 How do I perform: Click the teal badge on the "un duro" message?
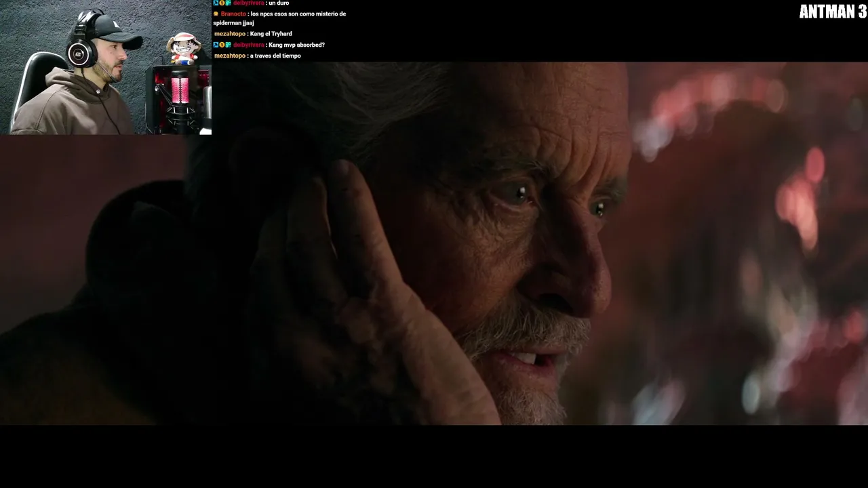click(x=229, y=3)
